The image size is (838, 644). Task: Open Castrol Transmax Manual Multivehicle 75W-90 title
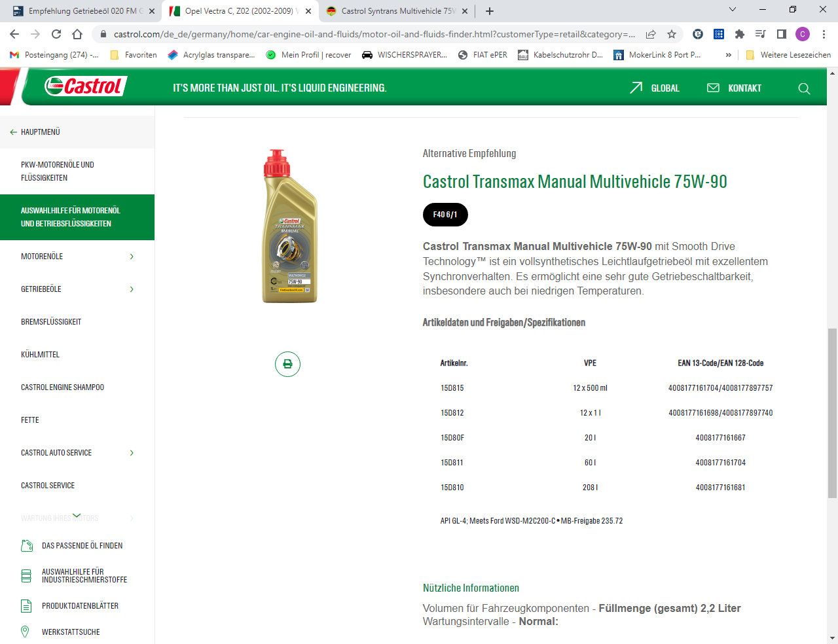click(575, 181)
